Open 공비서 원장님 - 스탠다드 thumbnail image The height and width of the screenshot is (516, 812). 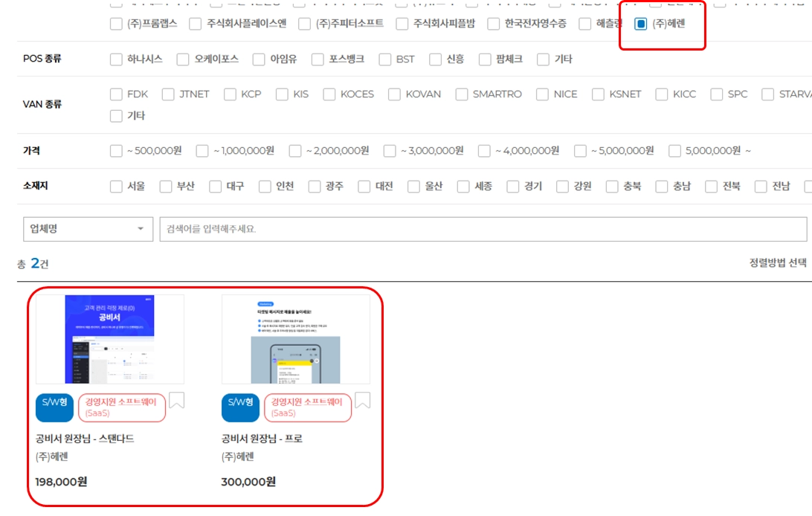point(110,339)
